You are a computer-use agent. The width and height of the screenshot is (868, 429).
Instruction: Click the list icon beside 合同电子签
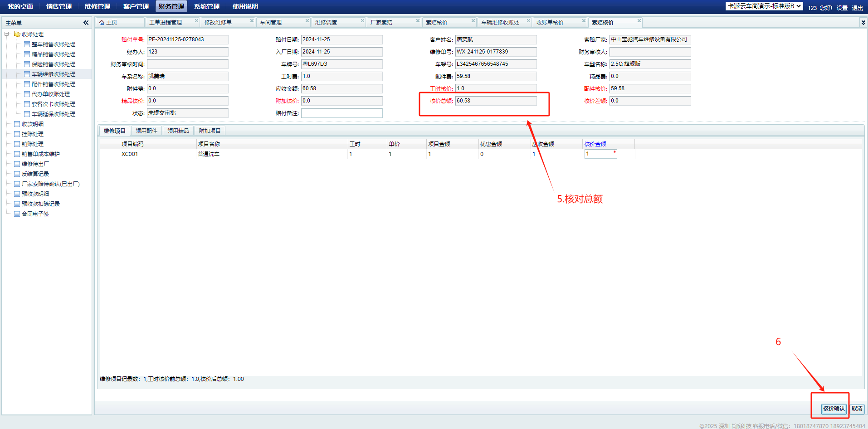click(17, 214)
